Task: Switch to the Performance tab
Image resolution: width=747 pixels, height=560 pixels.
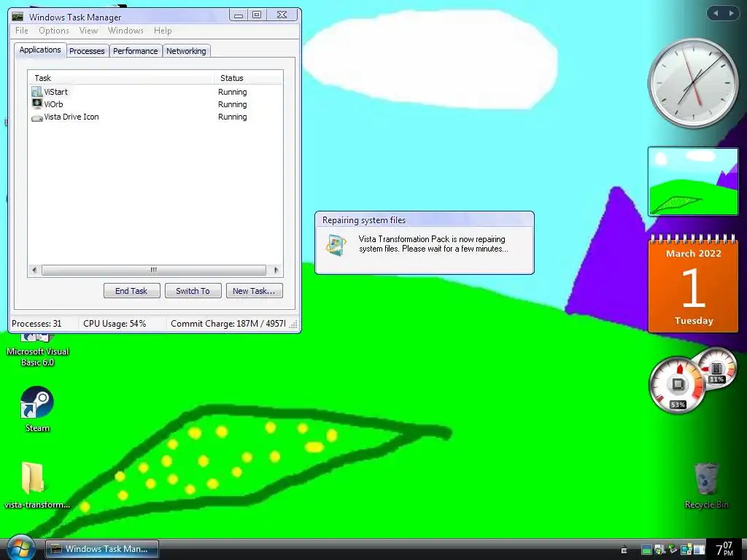Action: coord(135,51)
